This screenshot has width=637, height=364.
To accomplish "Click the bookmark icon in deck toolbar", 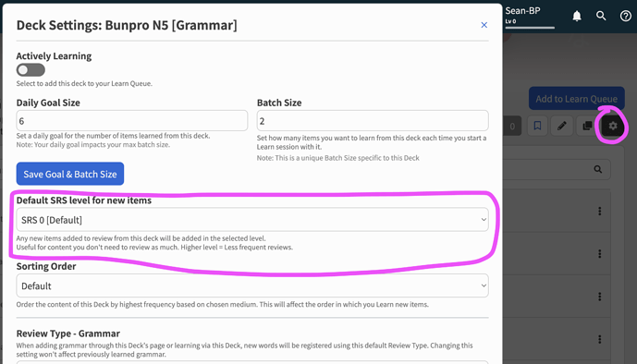I will pos(537,126).
